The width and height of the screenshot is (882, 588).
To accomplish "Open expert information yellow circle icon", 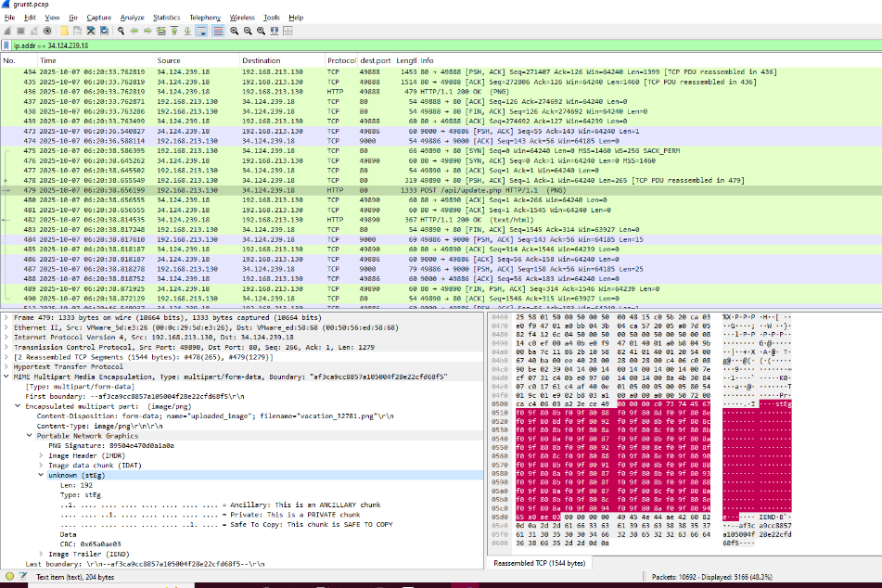I will coord(8,576).
